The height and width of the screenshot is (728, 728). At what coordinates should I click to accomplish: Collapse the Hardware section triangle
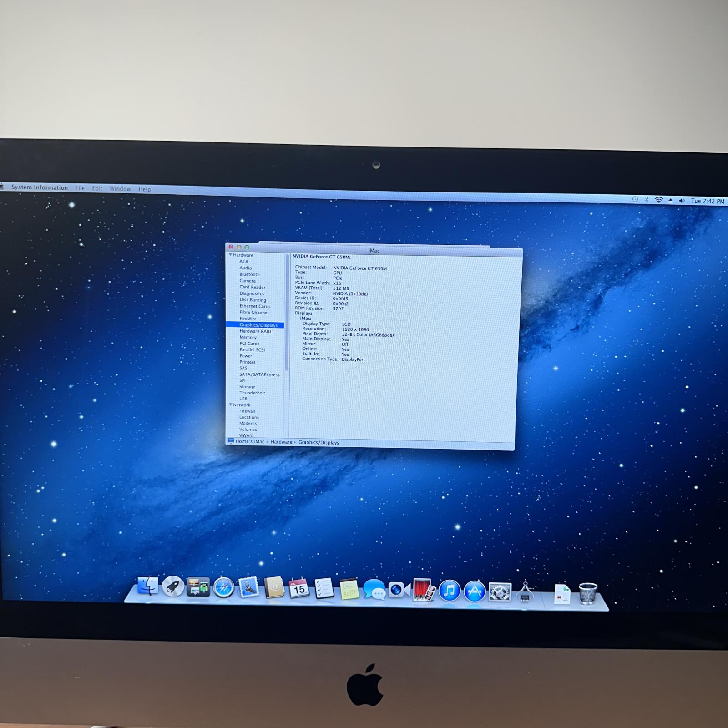[x=230, y=255]
